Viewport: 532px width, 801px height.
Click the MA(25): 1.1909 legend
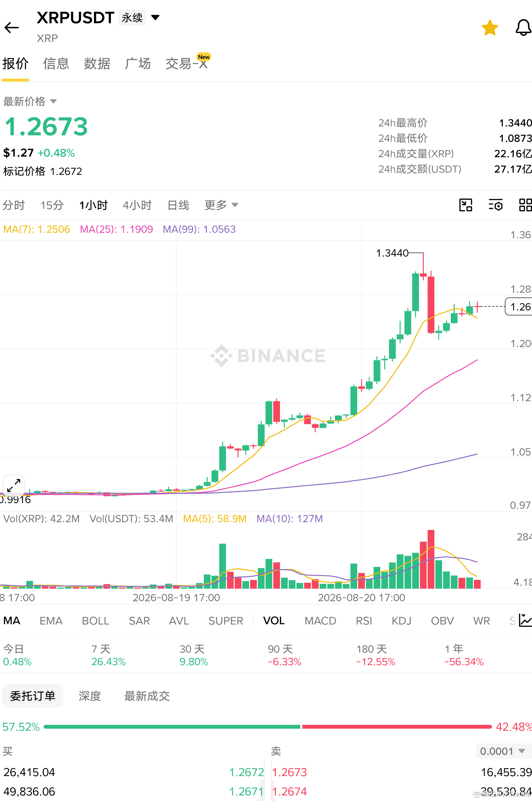pos(116,229)
